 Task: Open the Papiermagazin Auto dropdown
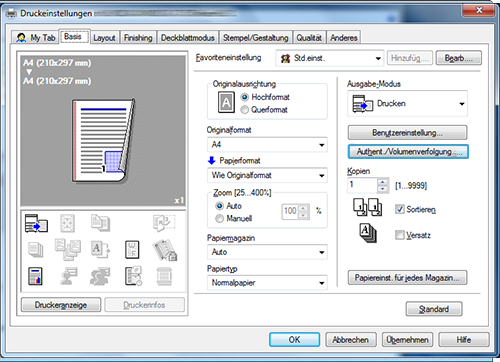(x=267, y=252)
